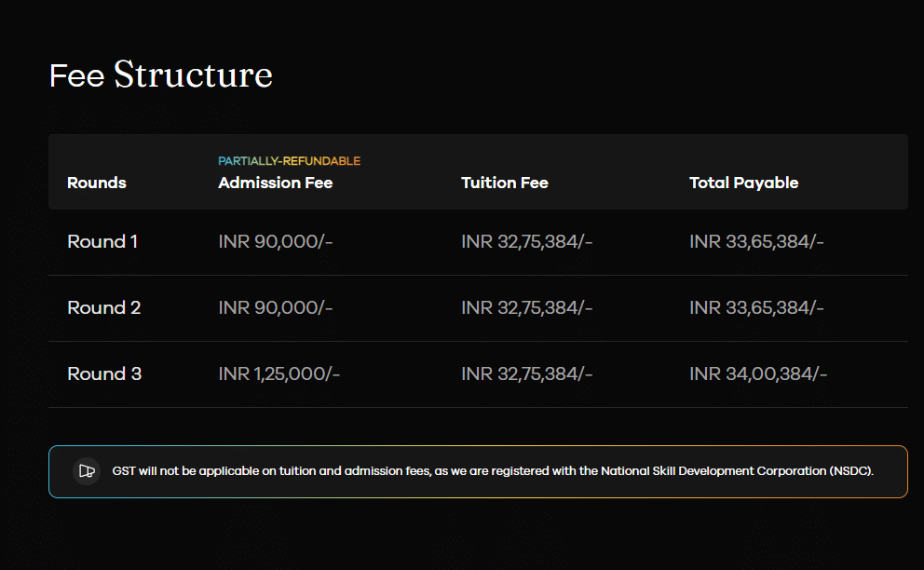
Task: Click Round 2 tuition fee amount
Action: coord(526,308)
